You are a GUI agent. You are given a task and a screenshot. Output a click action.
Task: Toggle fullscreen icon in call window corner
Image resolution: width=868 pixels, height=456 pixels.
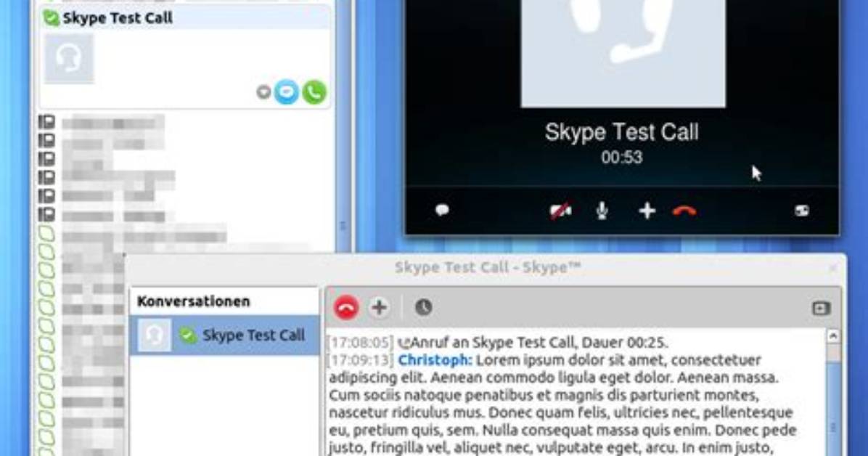(x=801, y=211)
